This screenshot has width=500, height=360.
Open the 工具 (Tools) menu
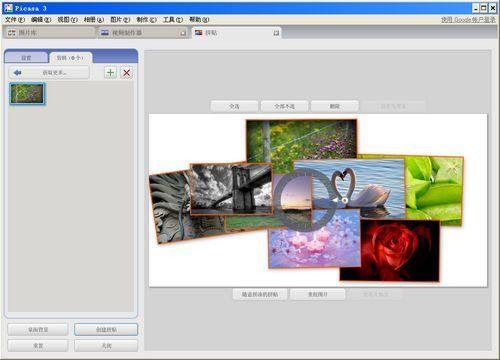point(173,20)
